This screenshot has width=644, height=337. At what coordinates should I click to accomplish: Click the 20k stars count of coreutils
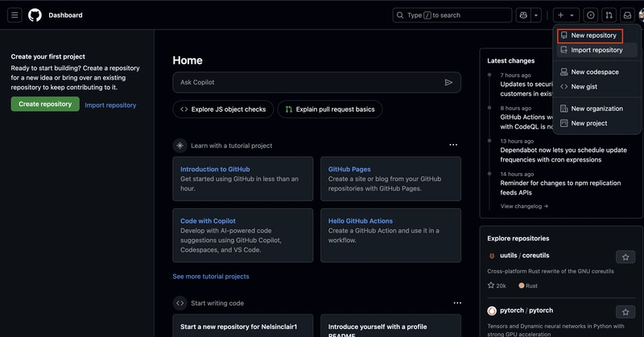(497, 286)
